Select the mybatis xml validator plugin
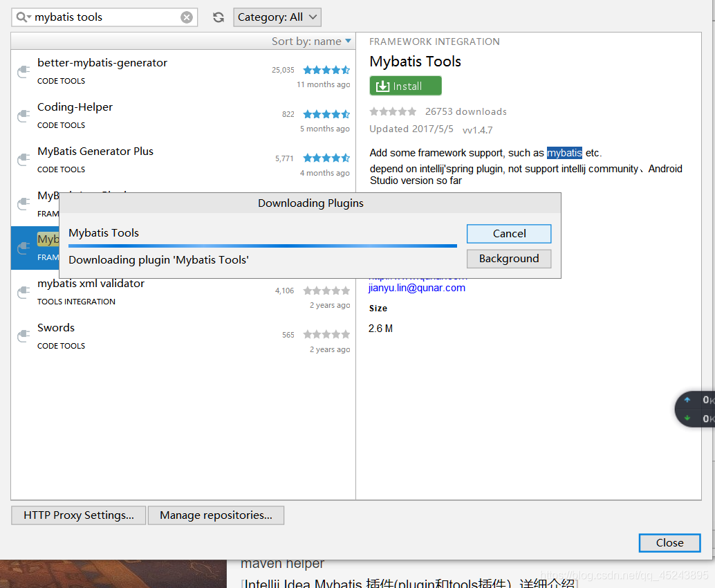 point(183,293)
